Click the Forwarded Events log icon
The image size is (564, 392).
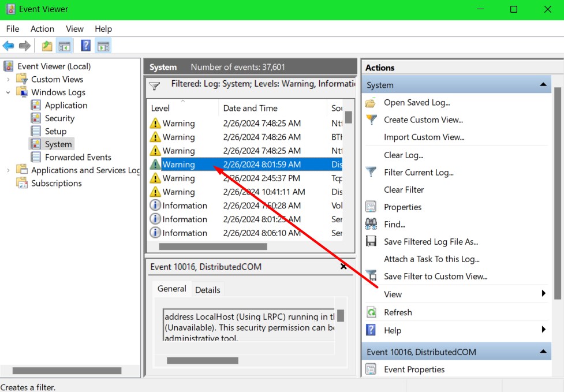(36, 157)
